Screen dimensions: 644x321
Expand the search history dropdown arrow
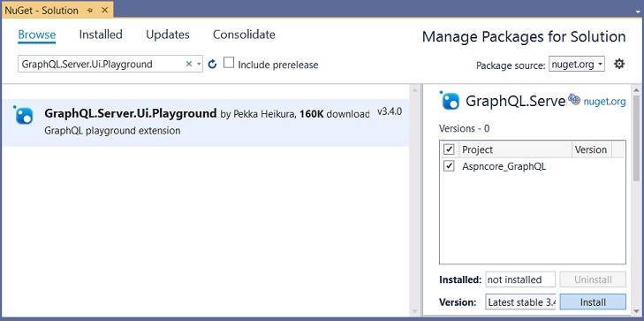[199, 65]
